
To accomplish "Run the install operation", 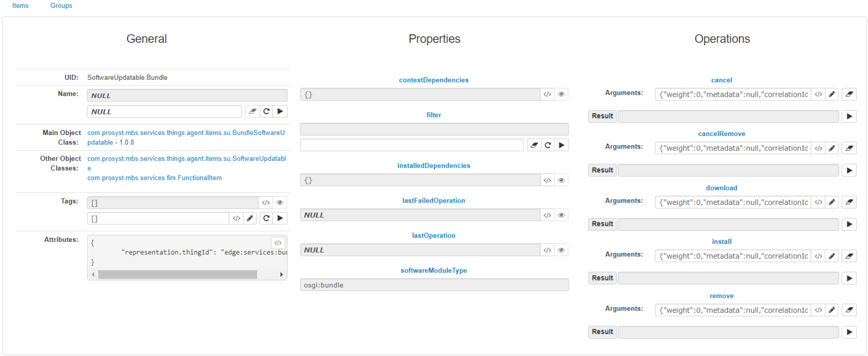I will (x=849, y=278).
